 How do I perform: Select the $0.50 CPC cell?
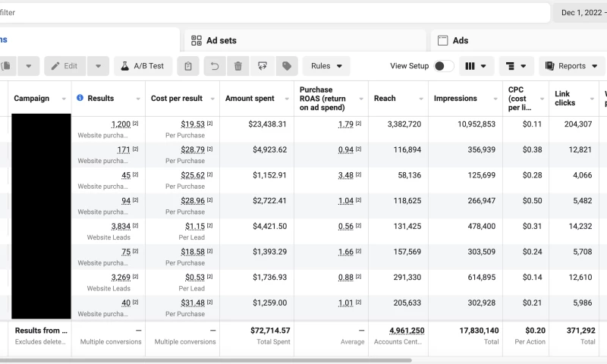point(533,201)
